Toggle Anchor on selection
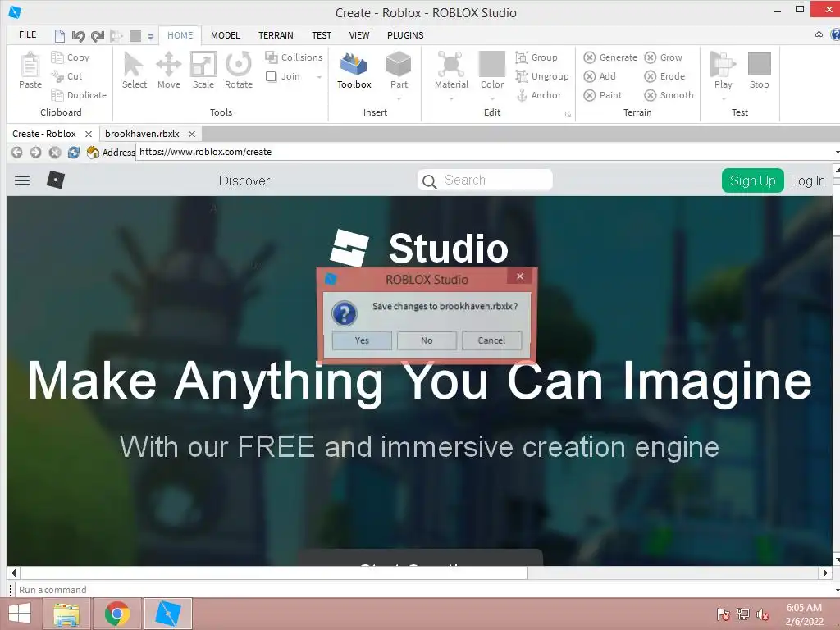 coord(538,95)
